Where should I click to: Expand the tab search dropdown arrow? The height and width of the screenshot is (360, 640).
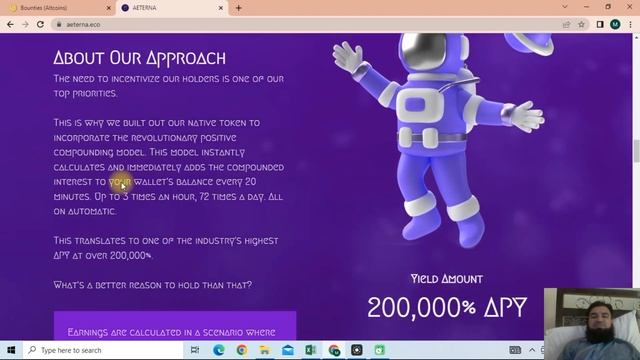tap(565, 7)
